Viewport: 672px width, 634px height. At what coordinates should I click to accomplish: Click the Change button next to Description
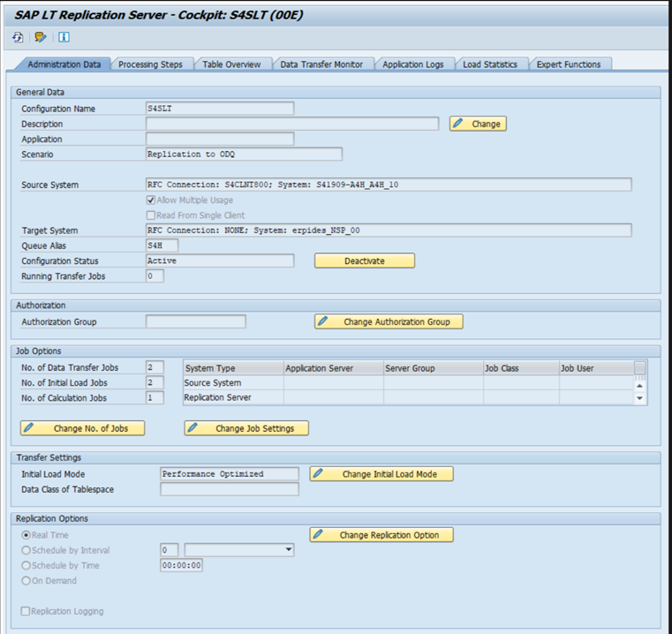478,124
